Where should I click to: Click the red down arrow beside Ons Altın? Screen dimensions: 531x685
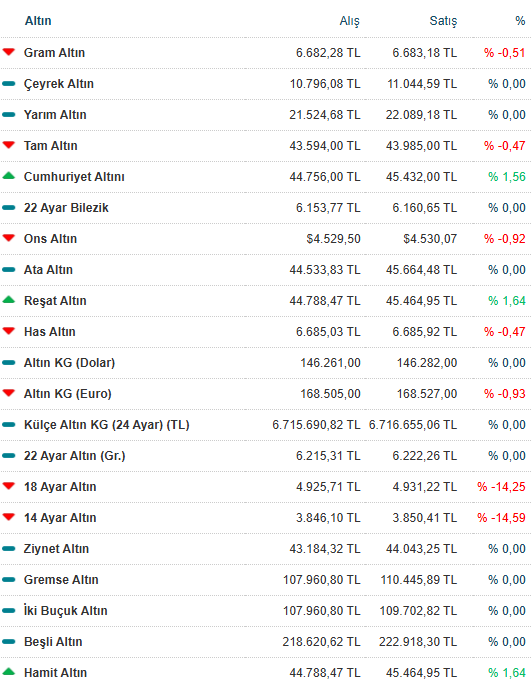click(x=9, y=238)
